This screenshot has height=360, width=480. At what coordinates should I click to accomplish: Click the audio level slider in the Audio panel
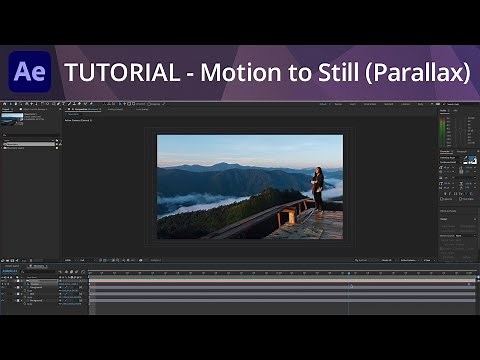(460, 129)
